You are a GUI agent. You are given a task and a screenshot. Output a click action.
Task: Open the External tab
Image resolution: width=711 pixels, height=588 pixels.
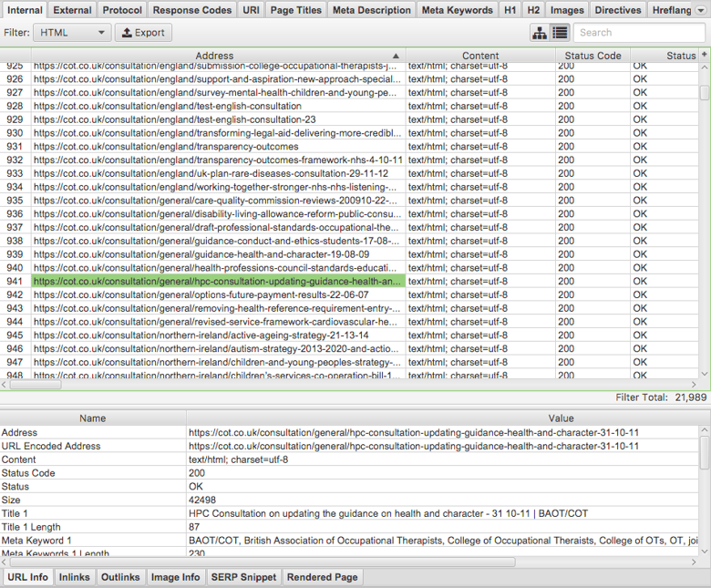72,10
